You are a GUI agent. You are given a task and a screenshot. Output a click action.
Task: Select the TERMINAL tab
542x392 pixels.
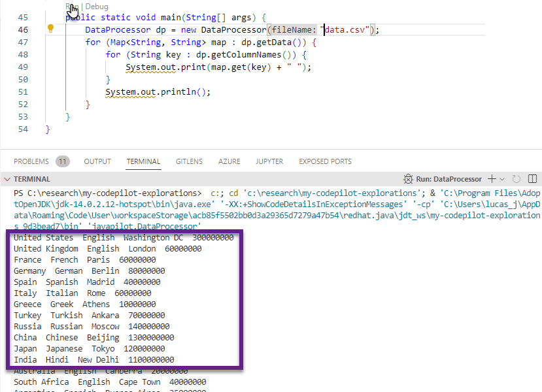[x=143, y=161]
